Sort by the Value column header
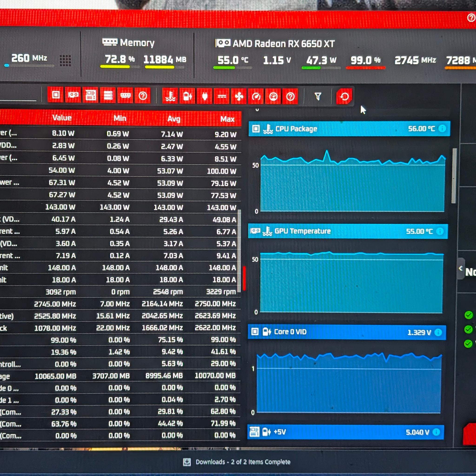This screenshot has width=476, height=476. pos(62,118)
